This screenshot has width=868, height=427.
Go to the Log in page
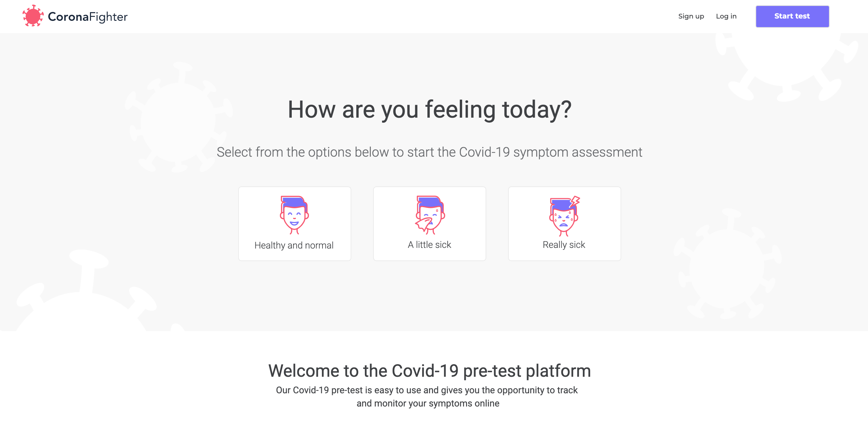coord(726,16)
